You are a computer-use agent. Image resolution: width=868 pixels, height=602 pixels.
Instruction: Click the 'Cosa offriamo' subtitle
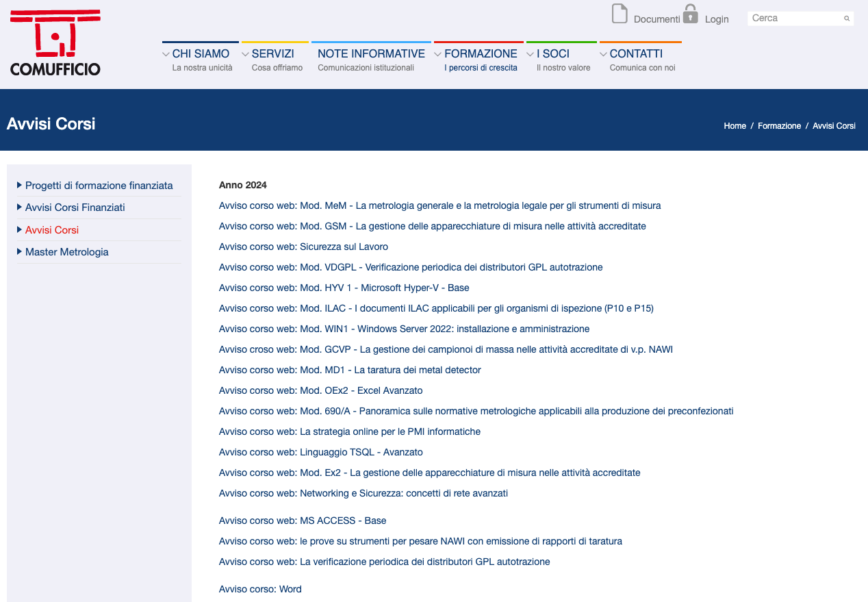coord(277,68)
